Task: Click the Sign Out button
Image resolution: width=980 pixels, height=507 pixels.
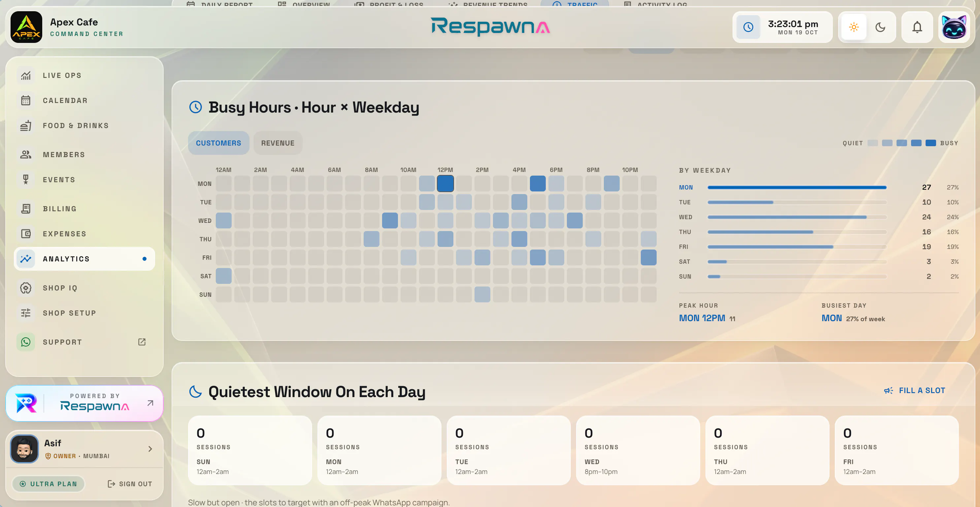Action: click(130, 484)
